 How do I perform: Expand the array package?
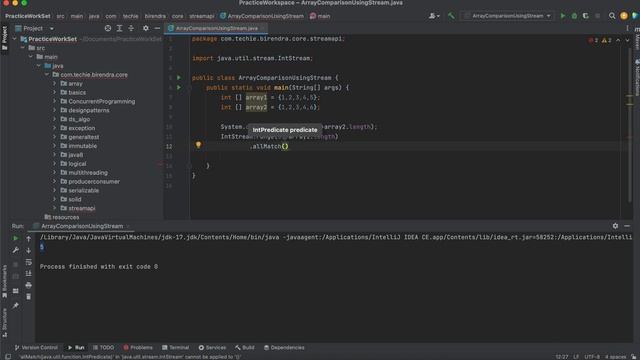55,84
